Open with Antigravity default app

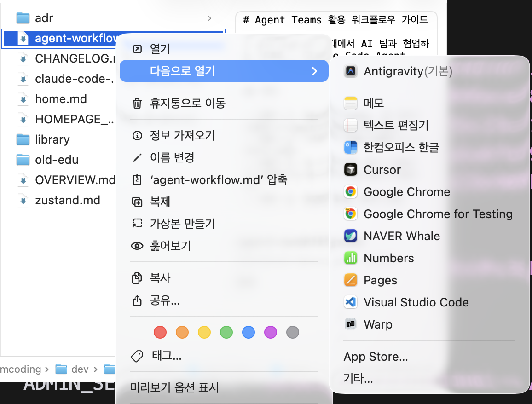429,71
